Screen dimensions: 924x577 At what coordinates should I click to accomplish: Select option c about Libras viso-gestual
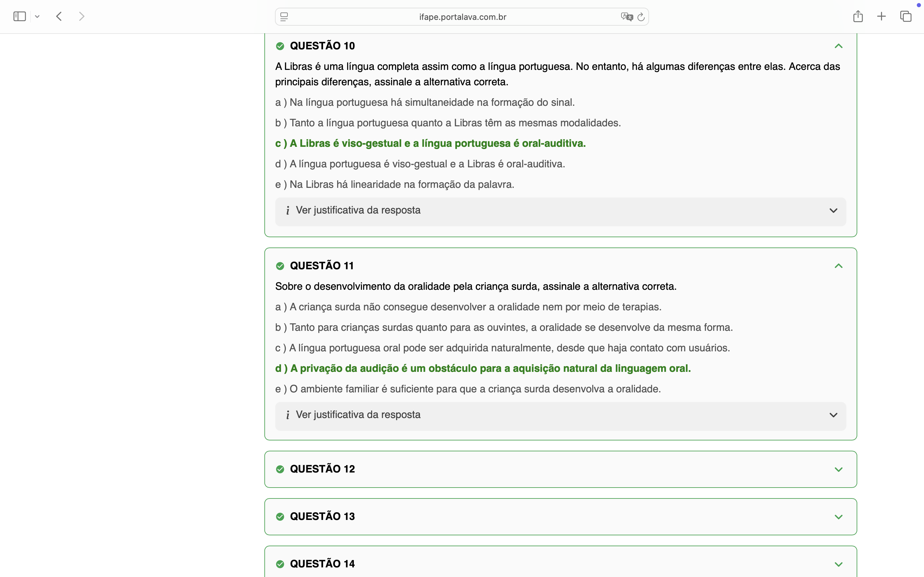click(x=430, y=144)
